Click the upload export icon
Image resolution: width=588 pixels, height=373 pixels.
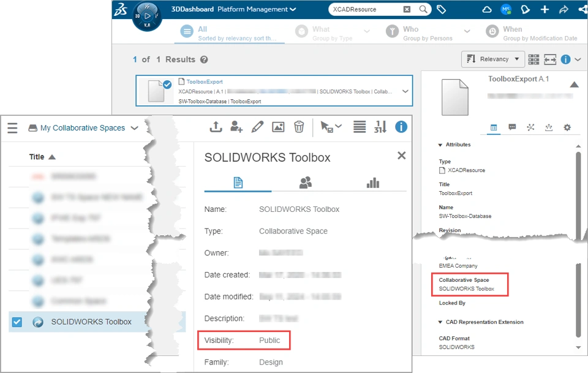pyautogui.click(x=216, y=127)
